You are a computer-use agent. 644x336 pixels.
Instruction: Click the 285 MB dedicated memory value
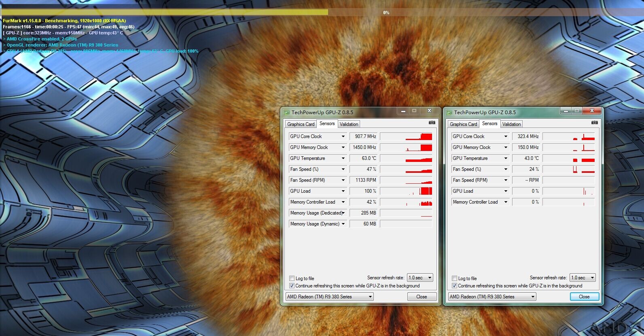[x=363, y=213]
